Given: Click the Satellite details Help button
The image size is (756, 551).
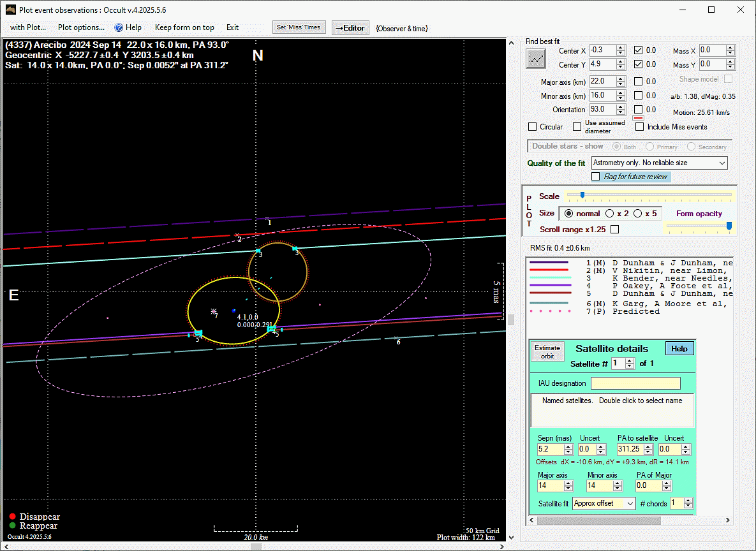Looking at the screenshot, I should [679, 349].
